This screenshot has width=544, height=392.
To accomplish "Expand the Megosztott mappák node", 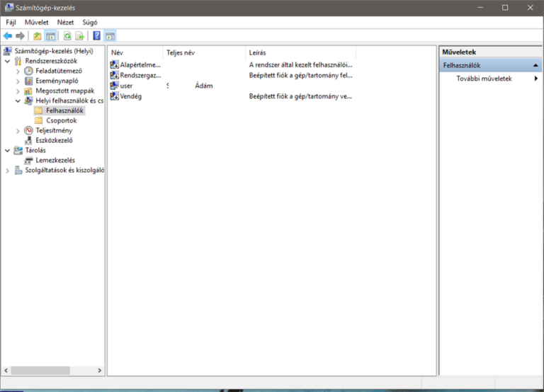I will [x=18, y=91].
